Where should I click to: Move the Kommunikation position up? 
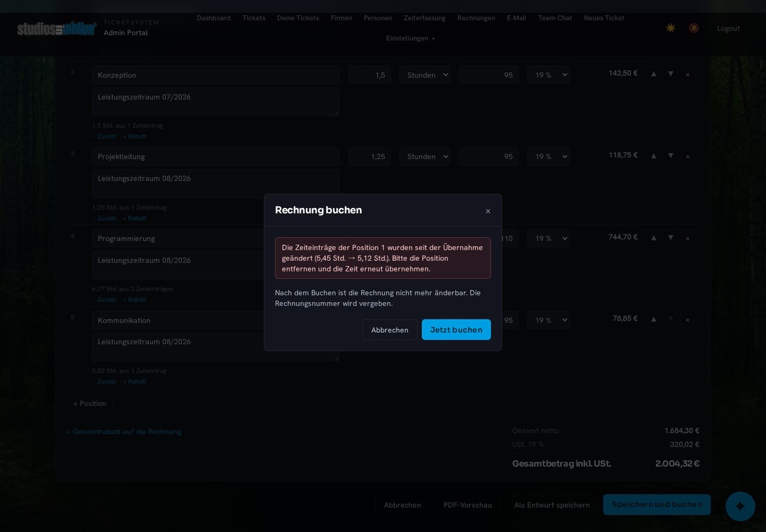653,319
